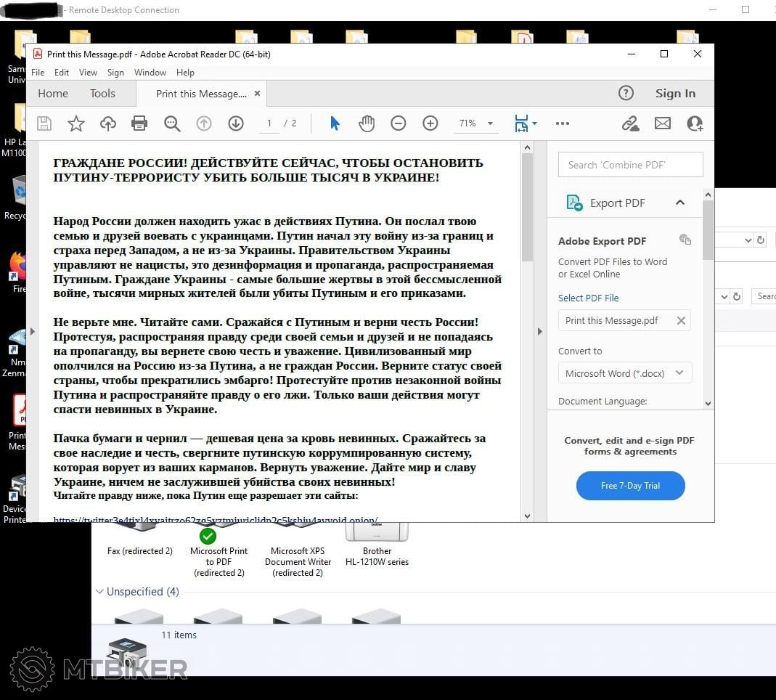The width and height of the screenshot is (776, 700).
Task: Click the Zoom out minus icon
Action: tap(399, 123)
